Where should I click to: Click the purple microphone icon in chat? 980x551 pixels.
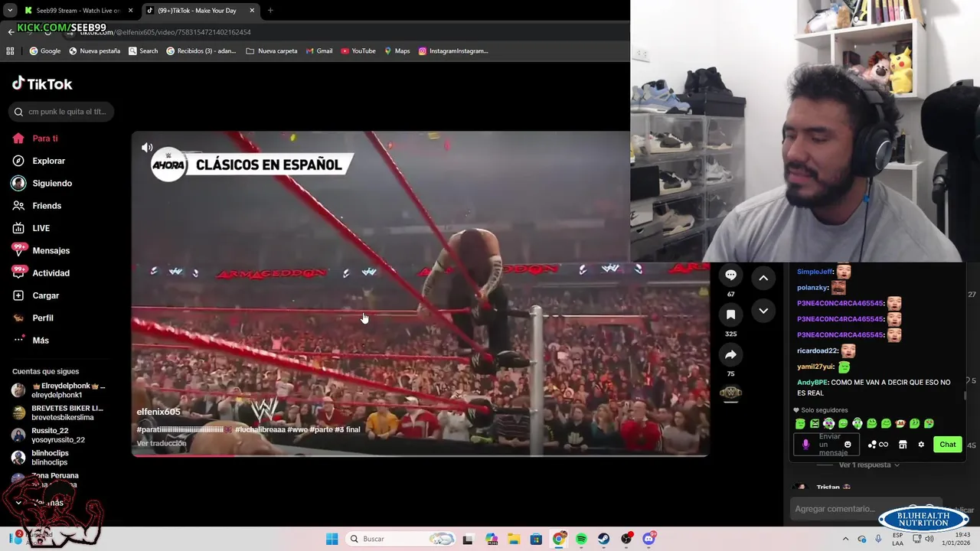point(805,445)
